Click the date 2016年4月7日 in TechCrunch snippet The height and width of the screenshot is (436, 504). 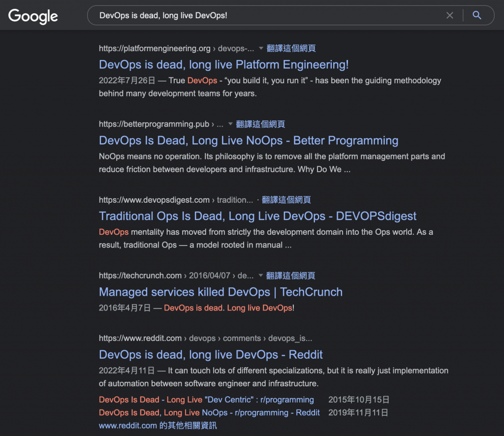click(125, 308)
